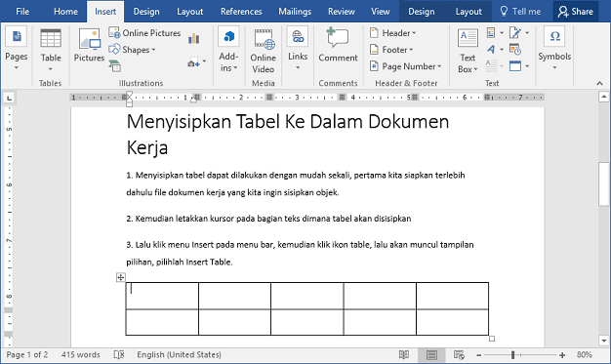Click the Quick Parts icon
Image resolution: width=611 pixels, height=364 pixels.
point(491,33)
